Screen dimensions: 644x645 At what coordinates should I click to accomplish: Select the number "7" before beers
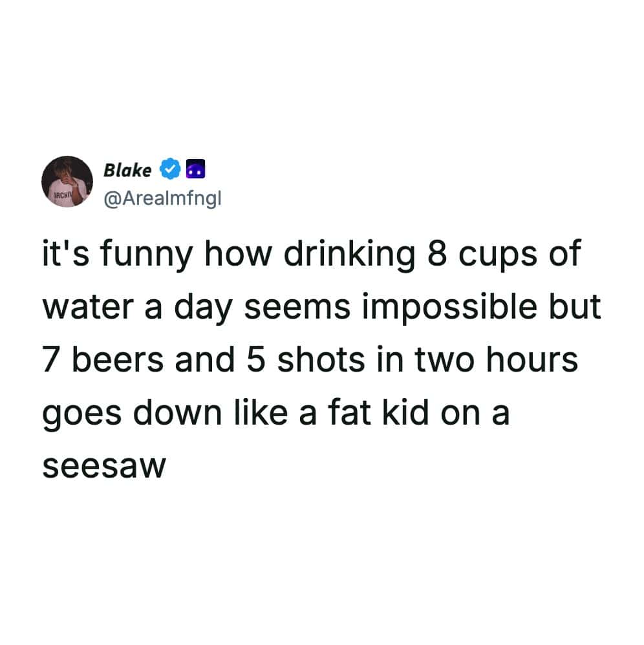pyautogui.click(x=52, y=360)
